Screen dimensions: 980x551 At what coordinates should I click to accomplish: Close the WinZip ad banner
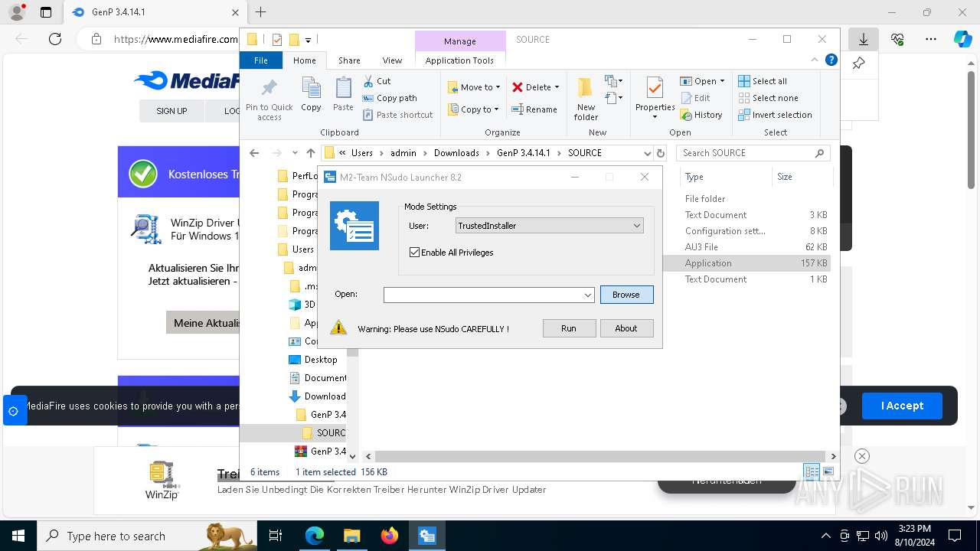(x=862, y=456)
